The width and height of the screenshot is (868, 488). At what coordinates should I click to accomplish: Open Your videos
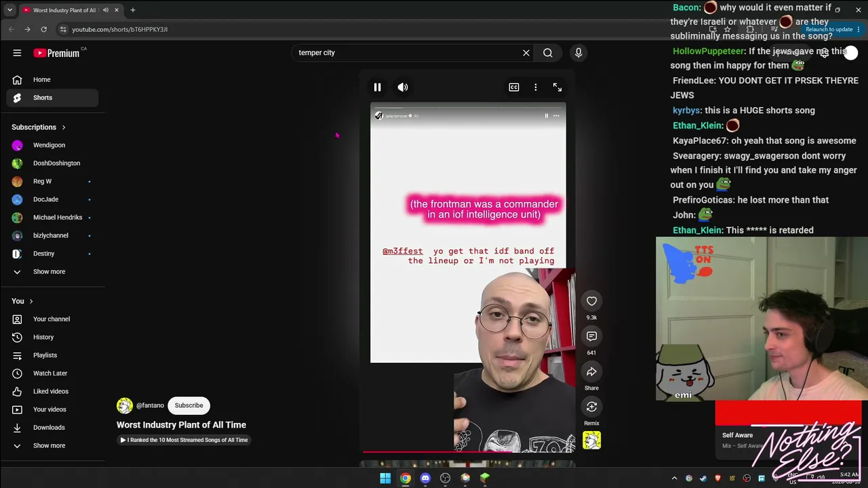[x=52, y=409]
